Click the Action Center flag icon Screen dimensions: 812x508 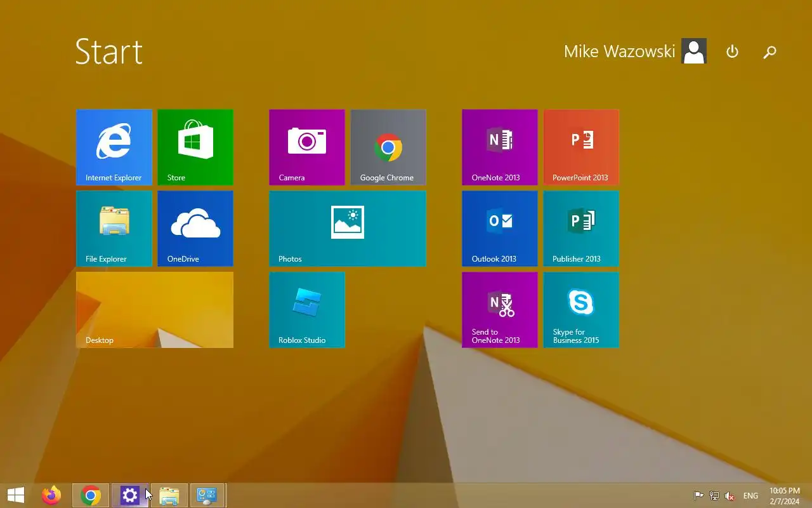coord(698,496)
